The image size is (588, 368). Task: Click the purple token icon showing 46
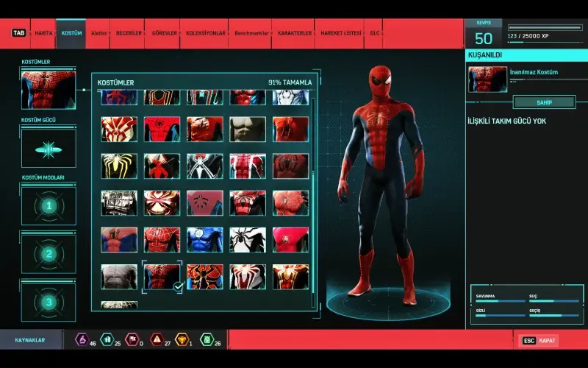tap(82, 340)
